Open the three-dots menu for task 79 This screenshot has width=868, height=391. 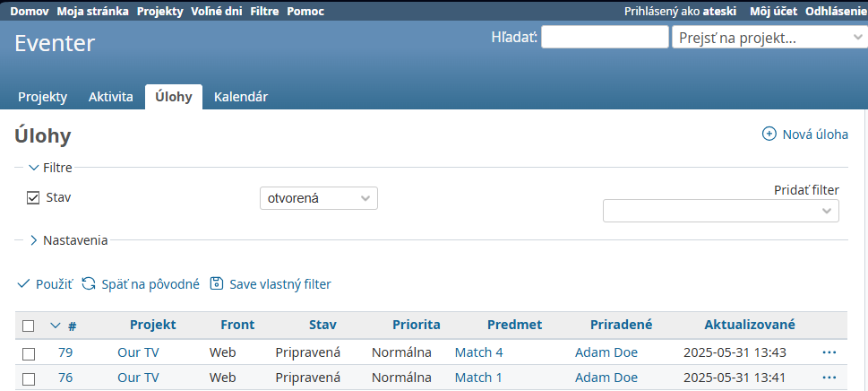point(829,352)
